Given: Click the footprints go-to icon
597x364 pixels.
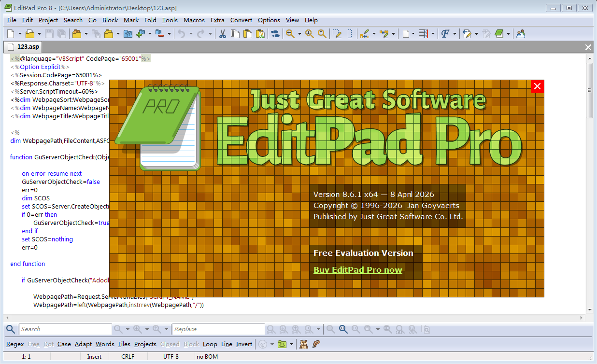Looking at the screenshot, I should pyautogui.click(x=275, y=34).
